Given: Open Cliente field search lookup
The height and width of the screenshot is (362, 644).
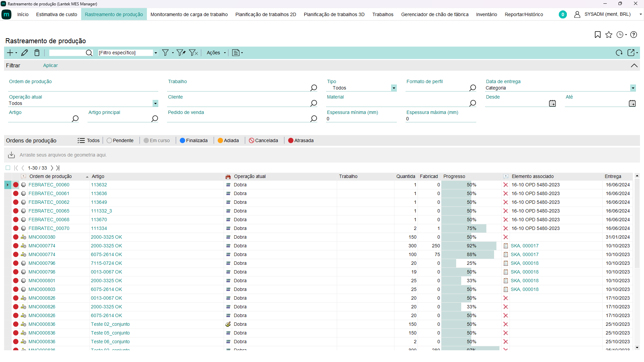Looking at the screenshot, I should tap(314, 103).
